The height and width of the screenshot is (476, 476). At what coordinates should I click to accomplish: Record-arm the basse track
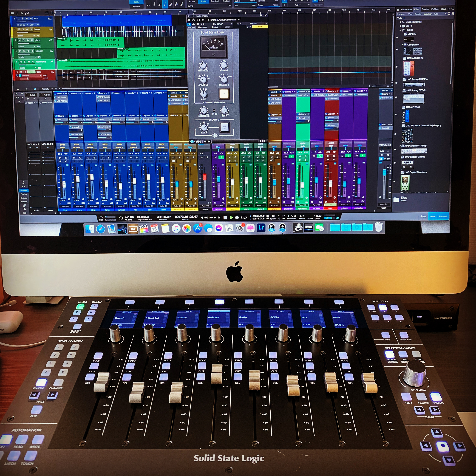click(x=27, y=29)
